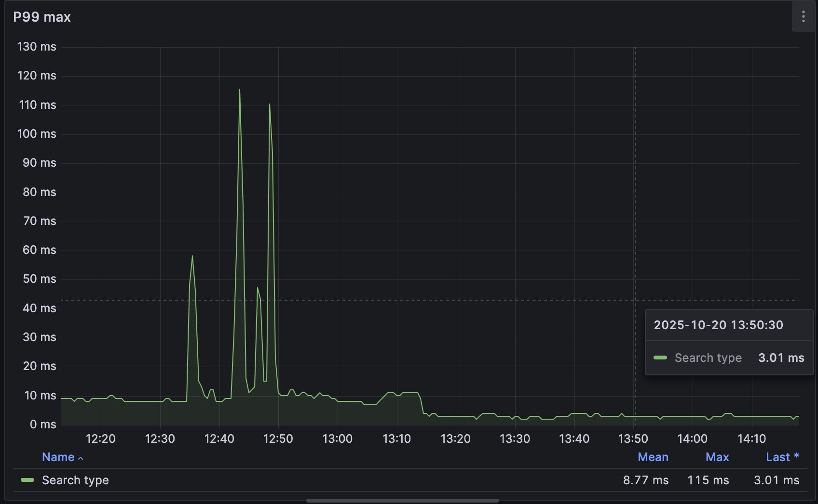
Task: Click the green Search type series swatch in tooltip
Action: tap(659, 358)
